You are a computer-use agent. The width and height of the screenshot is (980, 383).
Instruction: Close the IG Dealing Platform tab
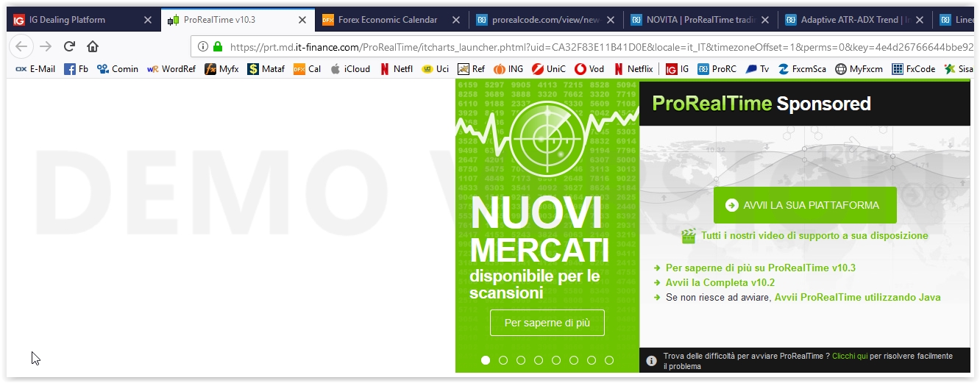pos(148,20)
